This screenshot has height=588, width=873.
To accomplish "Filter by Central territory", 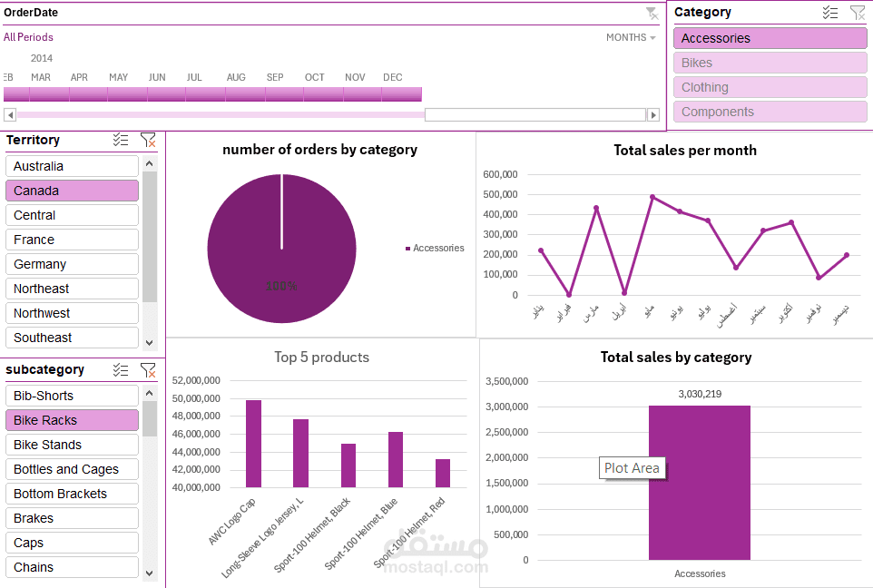I will click(x=72, y=215).
